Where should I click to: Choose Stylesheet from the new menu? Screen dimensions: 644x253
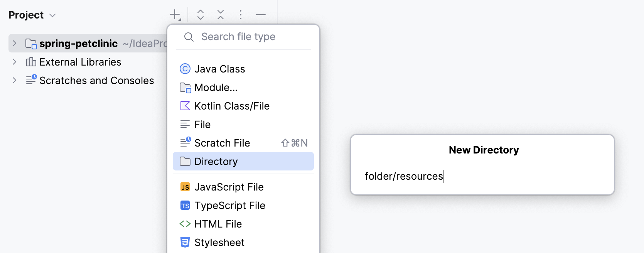219,243
